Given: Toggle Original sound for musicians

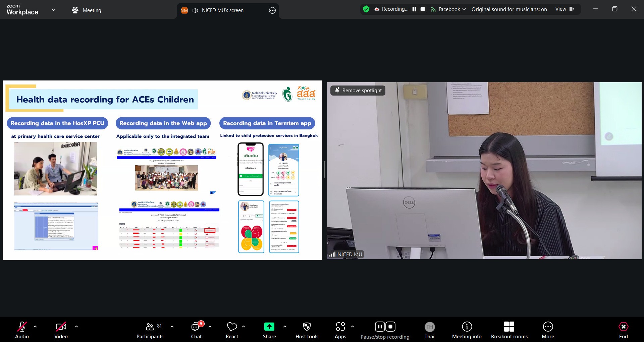Looking at the screenshot, I should coord(509,9).
